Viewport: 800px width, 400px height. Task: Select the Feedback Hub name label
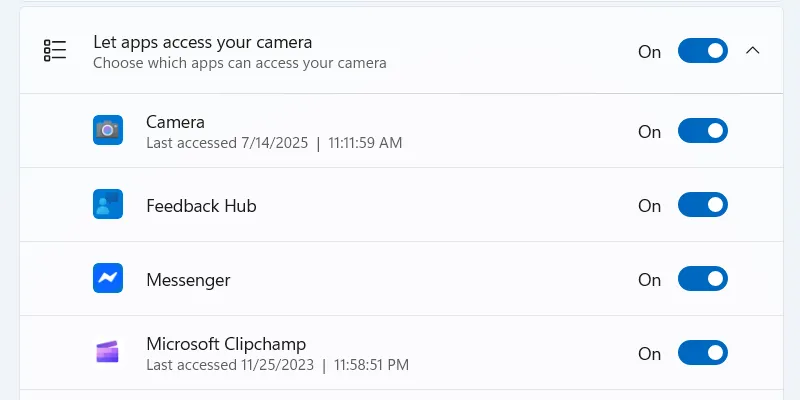pyautogui.click(x=201, y=206)
